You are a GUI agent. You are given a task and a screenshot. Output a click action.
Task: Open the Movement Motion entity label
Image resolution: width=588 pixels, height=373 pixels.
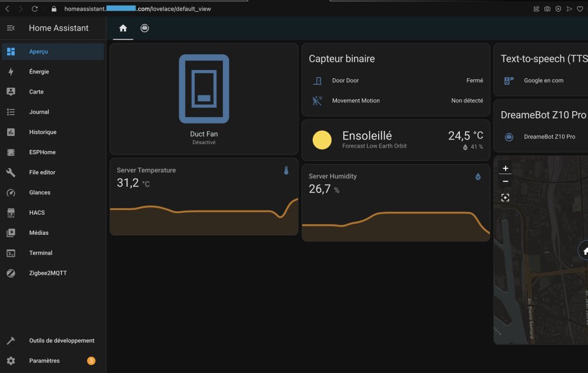click(356, 101)
